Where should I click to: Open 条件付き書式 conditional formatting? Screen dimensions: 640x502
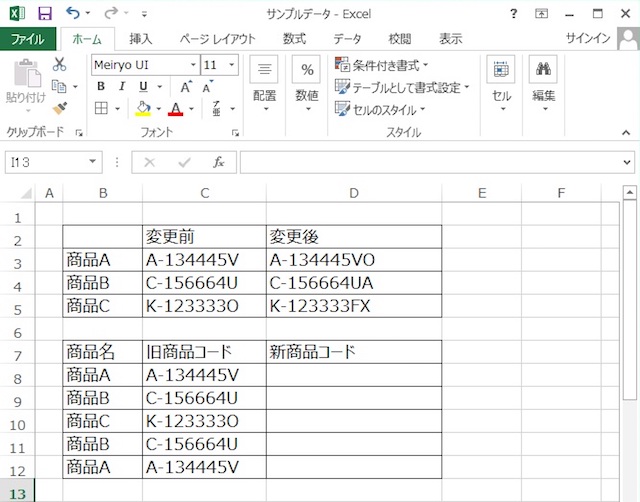point(381,64)
